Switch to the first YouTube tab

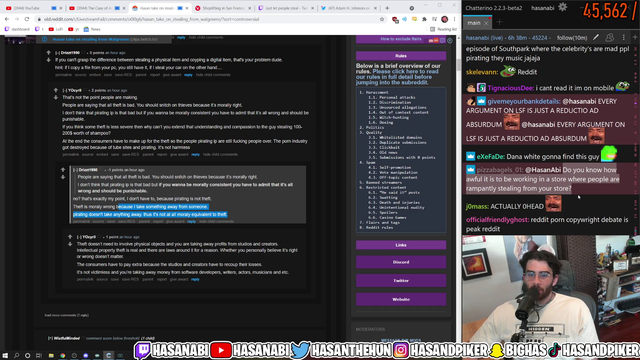click(34, 8)
